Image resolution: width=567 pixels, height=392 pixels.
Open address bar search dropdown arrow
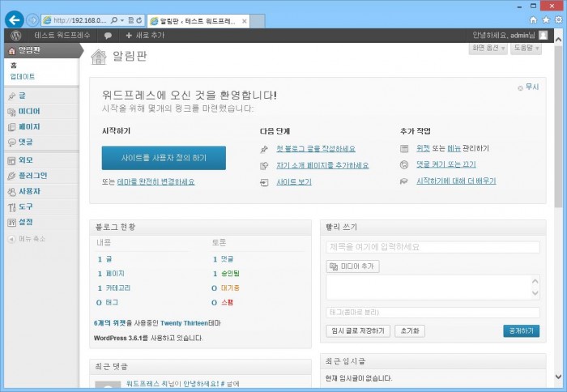[x=122, y=20]
